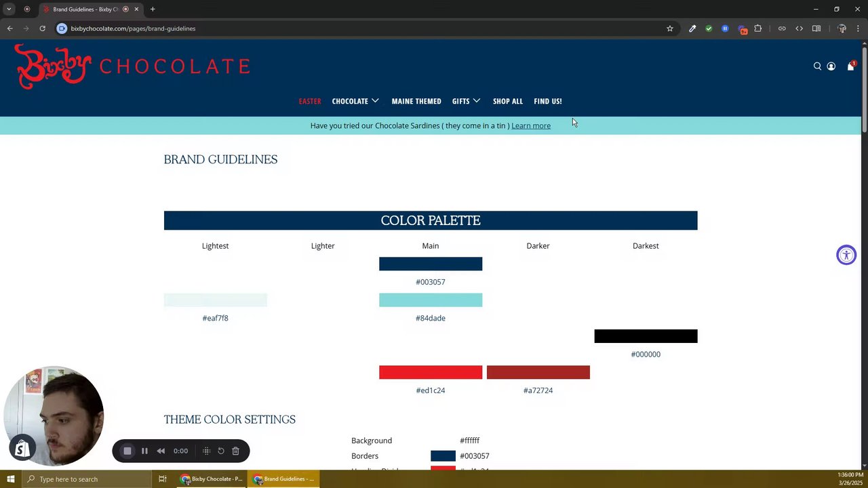Open the Easter menu item
Image resolution: width=868 pixels, height=488 pixels.
coord(310,101)
